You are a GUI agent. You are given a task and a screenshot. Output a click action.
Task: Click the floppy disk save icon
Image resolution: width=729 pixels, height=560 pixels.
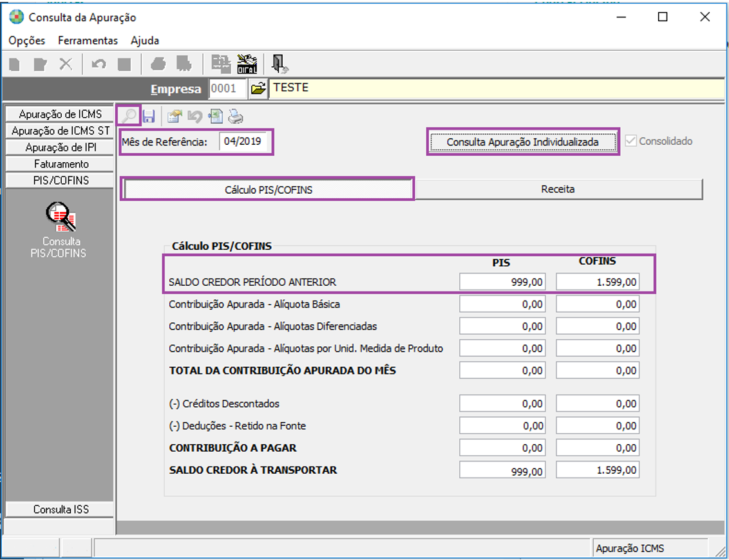tap(149, 117)
